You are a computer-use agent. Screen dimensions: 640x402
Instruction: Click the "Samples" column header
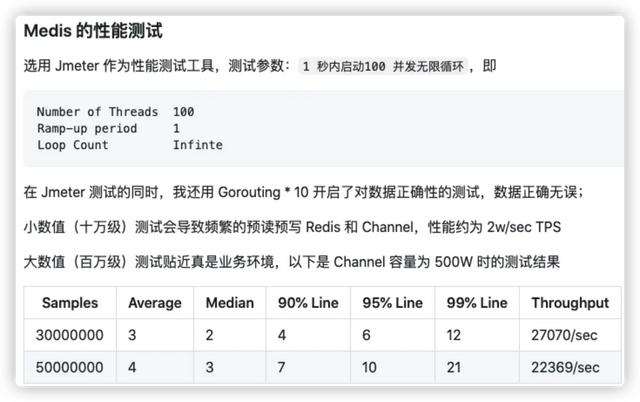(69, 303)
